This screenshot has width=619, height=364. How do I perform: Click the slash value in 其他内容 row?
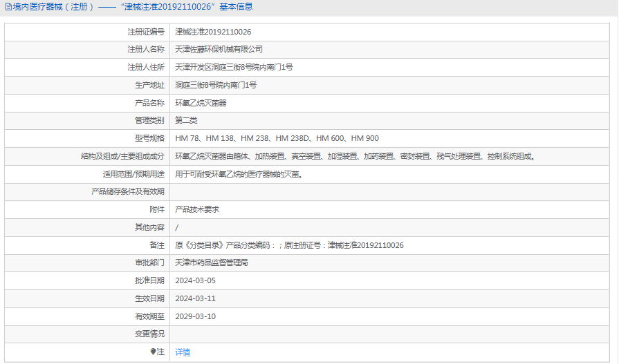click(x=177, y=227)
